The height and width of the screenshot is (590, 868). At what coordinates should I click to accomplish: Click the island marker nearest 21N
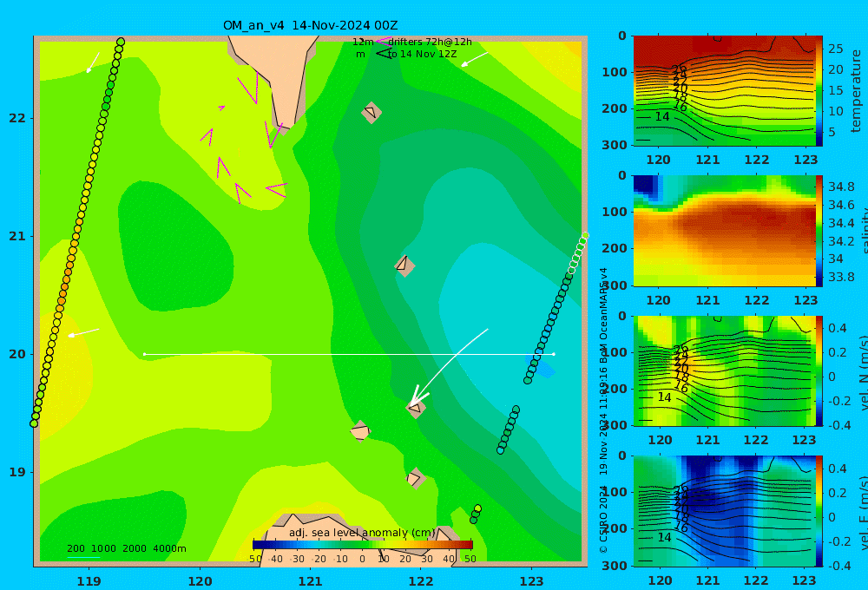404,265
